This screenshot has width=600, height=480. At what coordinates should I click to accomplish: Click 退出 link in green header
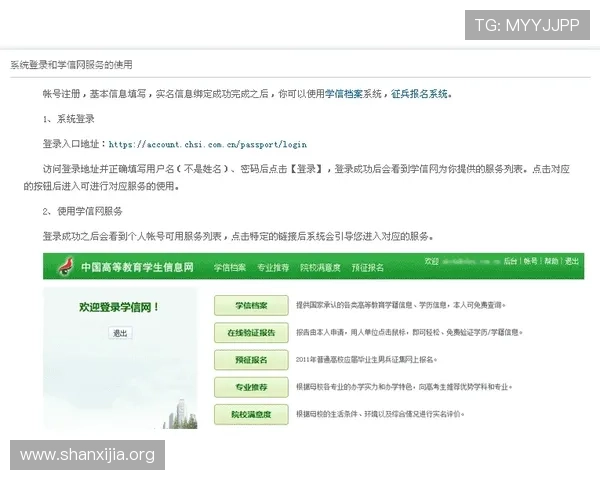[572, 261]
